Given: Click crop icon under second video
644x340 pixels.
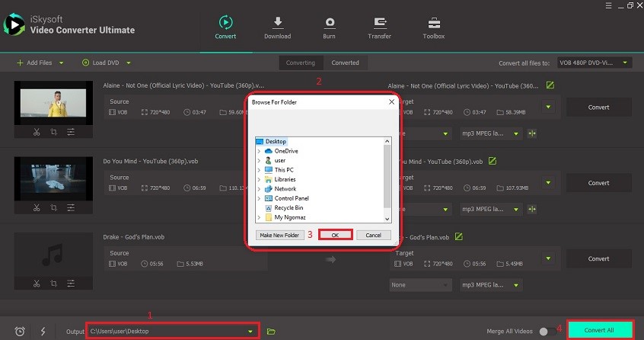Looking at the screenshot, I should pos(53,208).
